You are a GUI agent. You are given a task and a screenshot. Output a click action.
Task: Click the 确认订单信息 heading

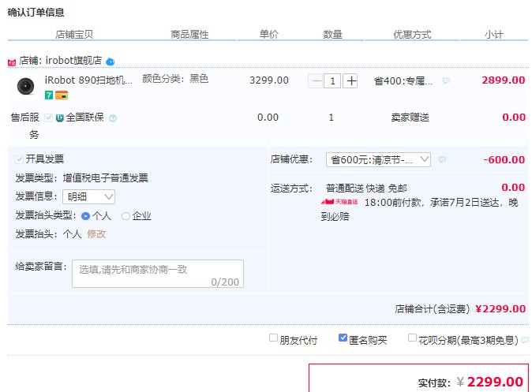pos(36,13)
